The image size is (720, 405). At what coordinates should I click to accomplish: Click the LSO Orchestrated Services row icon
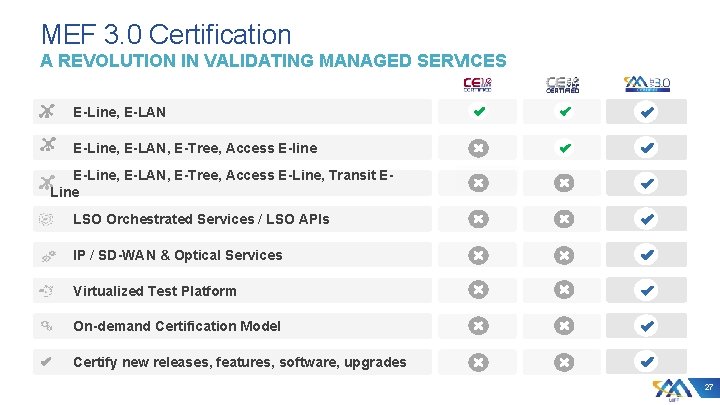tap(46, 219)
